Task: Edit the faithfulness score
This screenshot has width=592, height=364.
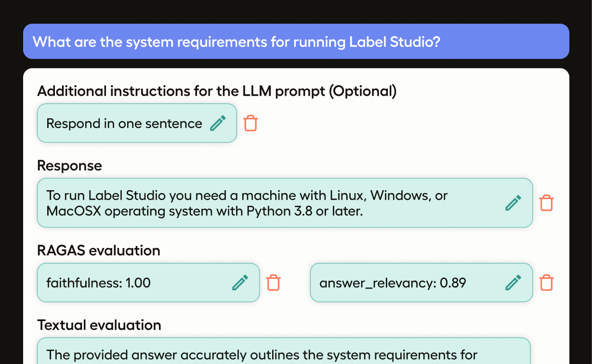Action: [x=240, y=283]
